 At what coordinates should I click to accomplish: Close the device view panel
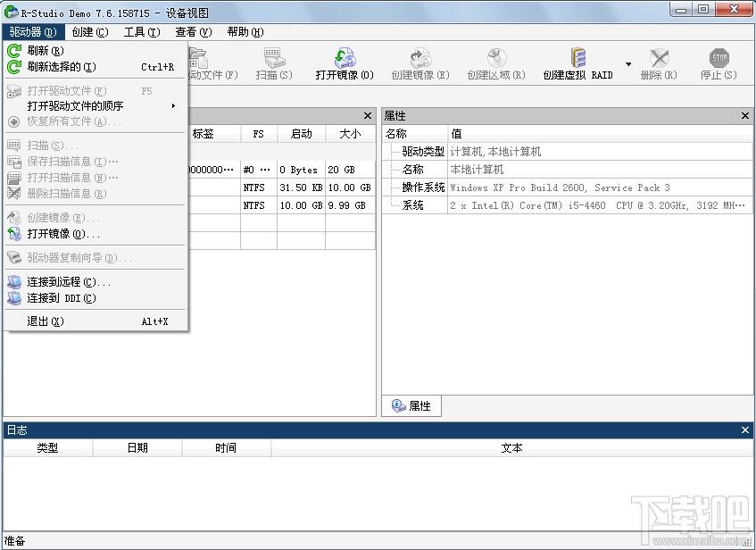(x=368, y=116)
